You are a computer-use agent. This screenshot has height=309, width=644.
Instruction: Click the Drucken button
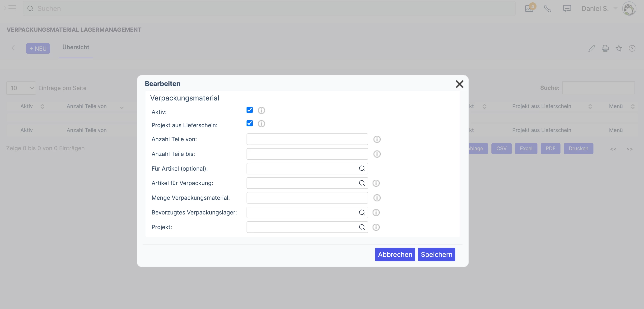(578, 149)
